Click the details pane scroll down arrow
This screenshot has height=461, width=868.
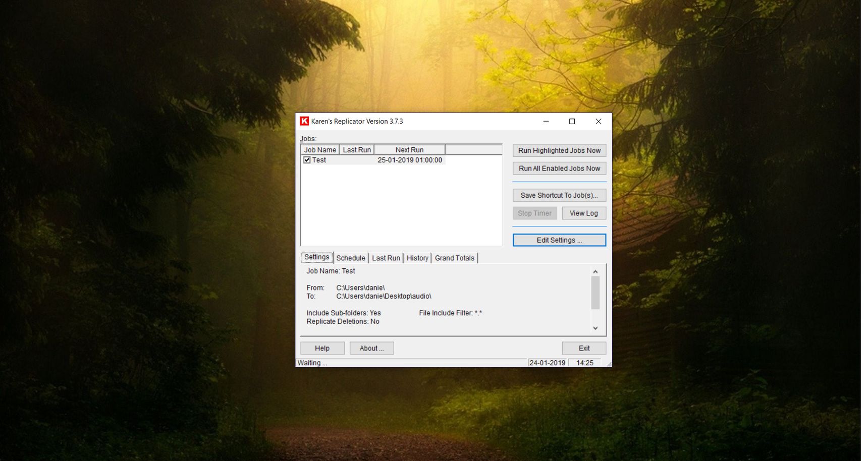(x=595, y=328)
